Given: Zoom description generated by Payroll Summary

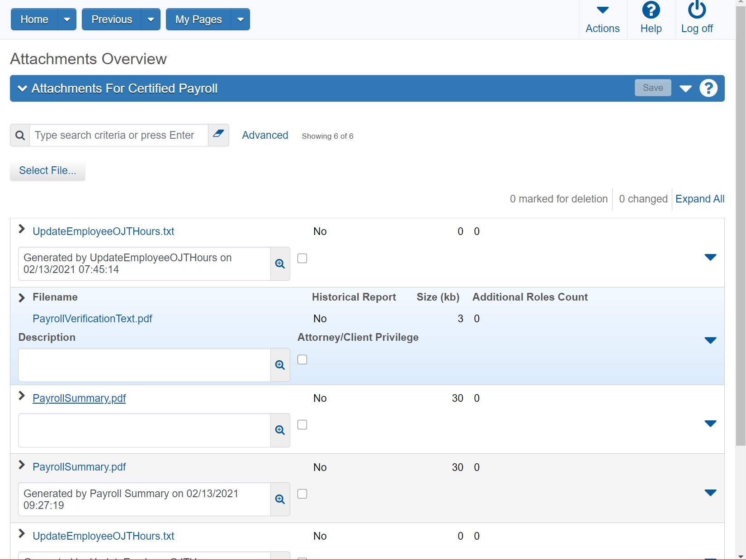Looking at the screenshot, I should pyautogui.click(x=280, y=499).
